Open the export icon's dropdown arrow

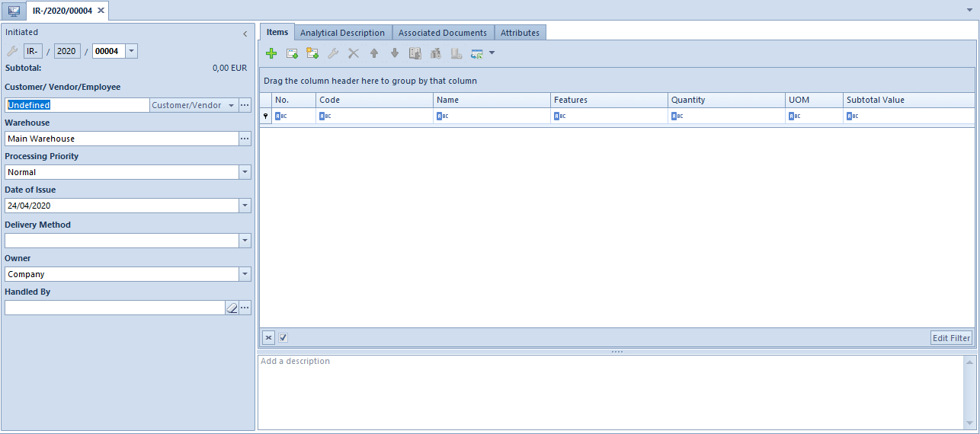point(492,53)
